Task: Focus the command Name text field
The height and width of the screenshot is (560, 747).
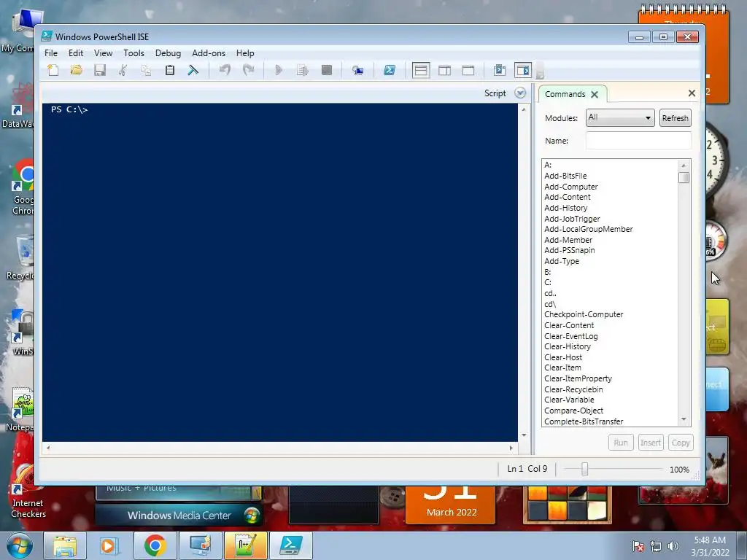Action: point(638,141)
